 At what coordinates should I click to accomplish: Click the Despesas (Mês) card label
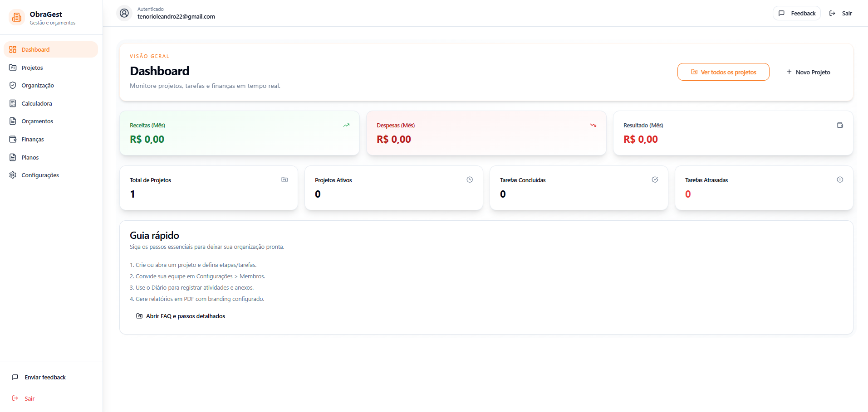click(x=396, y=125)
